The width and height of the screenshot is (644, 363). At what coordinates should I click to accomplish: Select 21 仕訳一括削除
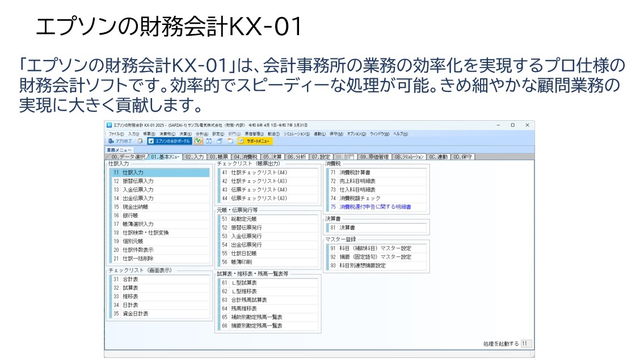[160, 259]
